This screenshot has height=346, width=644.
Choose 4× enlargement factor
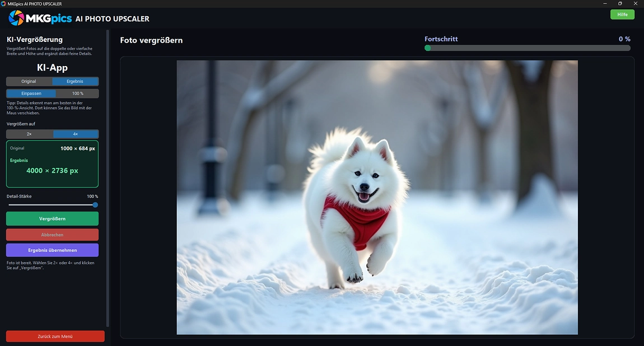point(76,134)
